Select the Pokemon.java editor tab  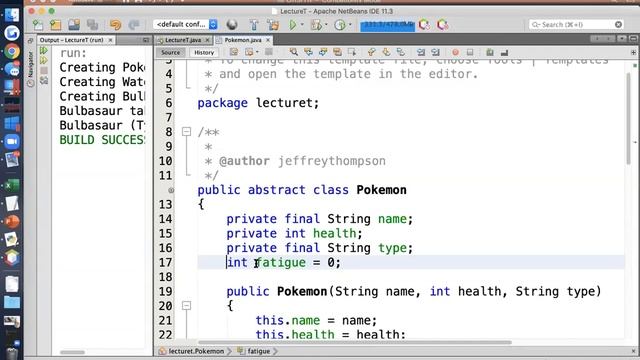pos(243,40)
